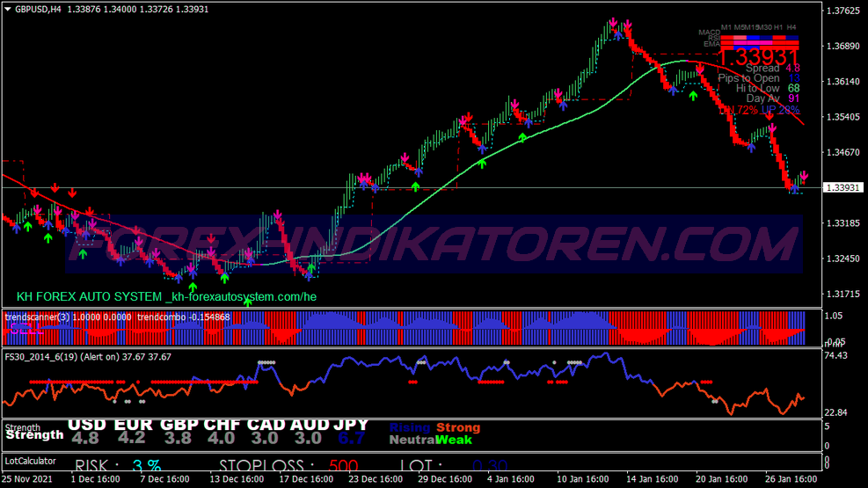Click the H4 timeframe label in dashboard

pos(791,27)
